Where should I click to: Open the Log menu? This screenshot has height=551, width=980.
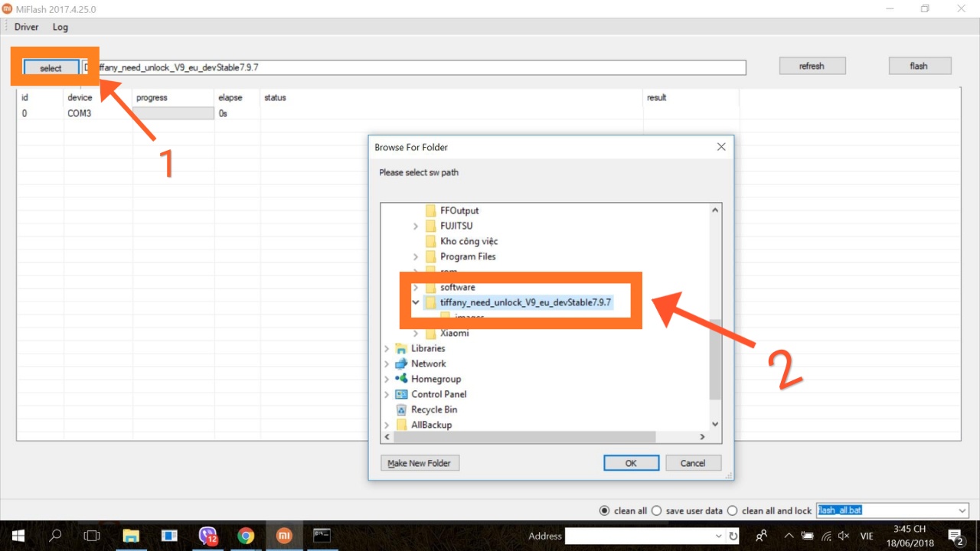60,27
